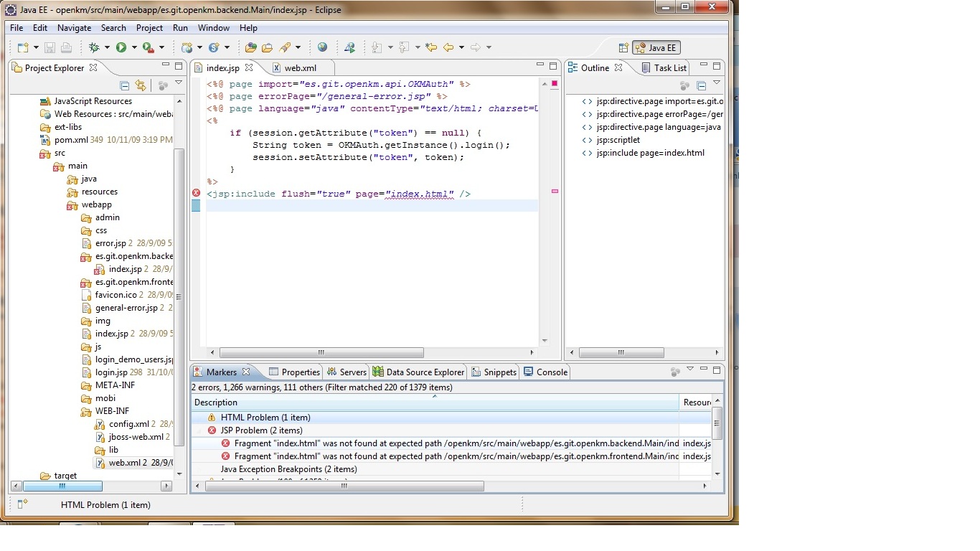Click the editor horizontal scrollbar

(321, 353)
